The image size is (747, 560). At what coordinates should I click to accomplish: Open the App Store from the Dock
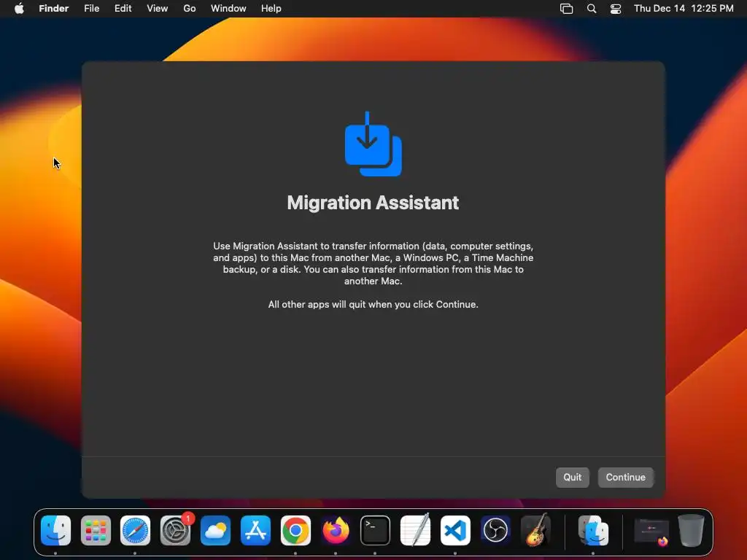point(255,531)
